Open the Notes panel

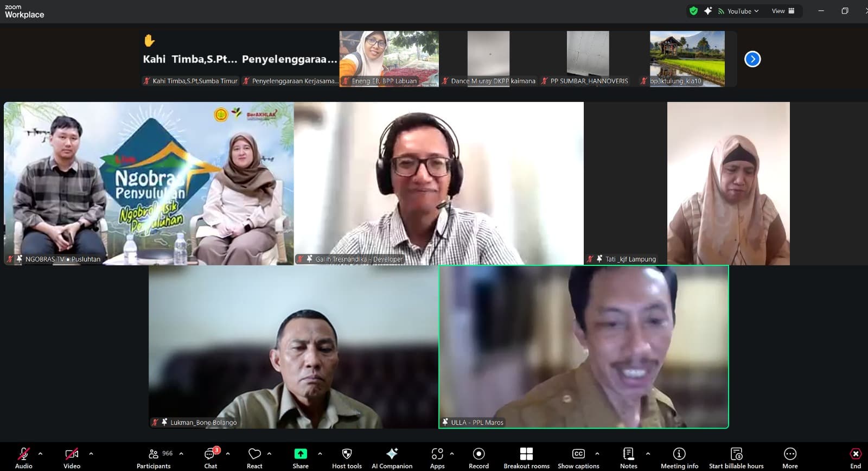[x=629, y=457]
